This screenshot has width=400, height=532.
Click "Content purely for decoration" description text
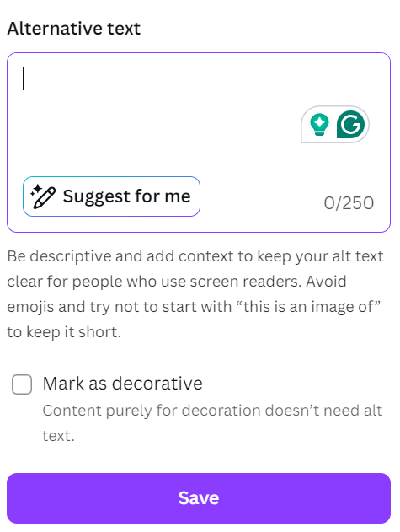coord(212,411)
